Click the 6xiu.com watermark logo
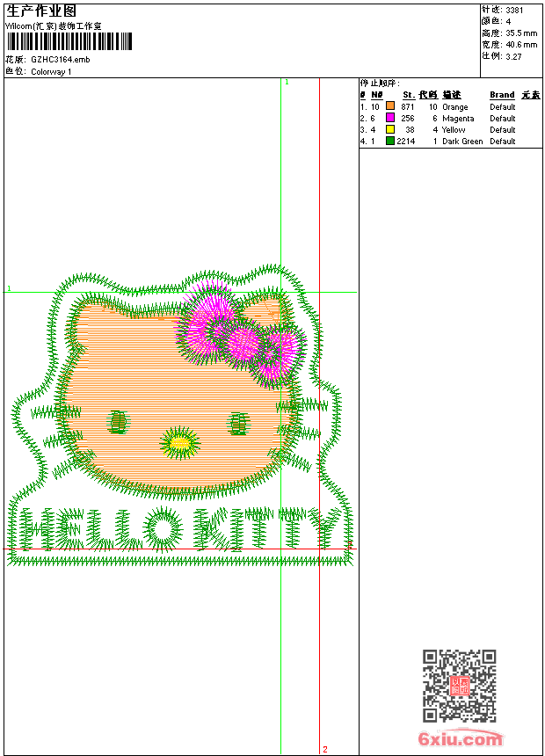The height and width of the screenshot is (756, 545). (460, 738)
